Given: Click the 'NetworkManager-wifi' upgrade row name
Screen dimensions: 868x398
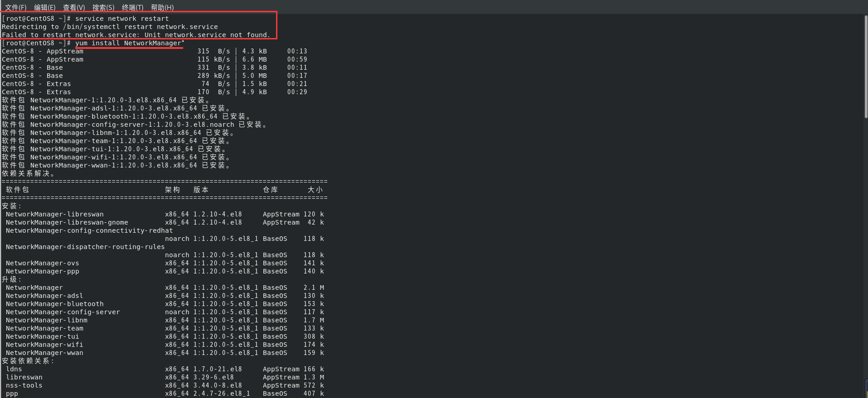Looking at the screenshot, I should tap(44, 345).
